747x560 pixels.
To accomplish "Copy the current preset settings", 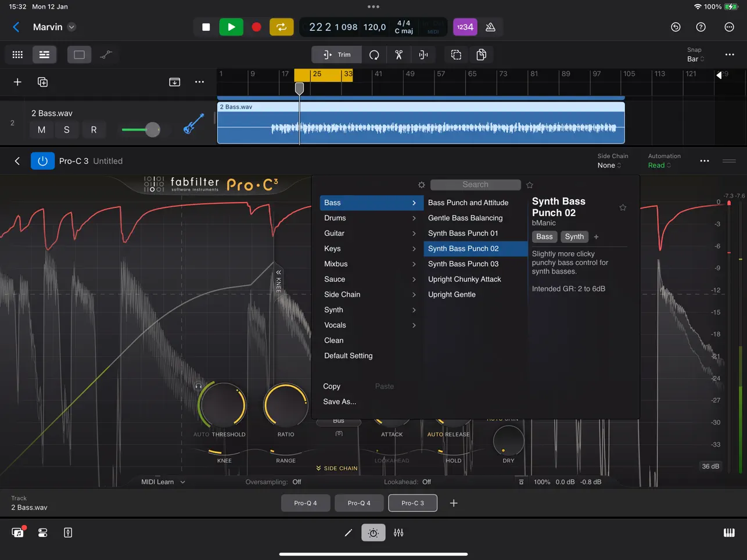I will [x=331, y=386].
